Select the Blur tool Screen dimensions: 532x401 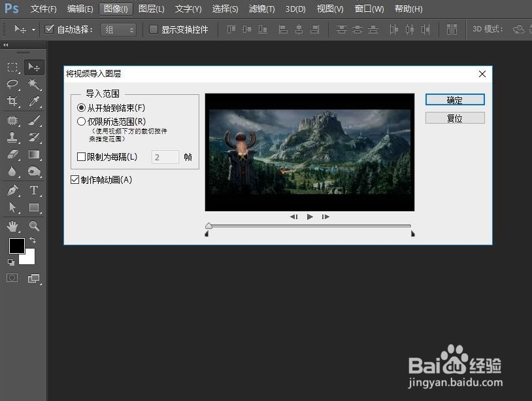pyautogui.click(x=12, y=171)
